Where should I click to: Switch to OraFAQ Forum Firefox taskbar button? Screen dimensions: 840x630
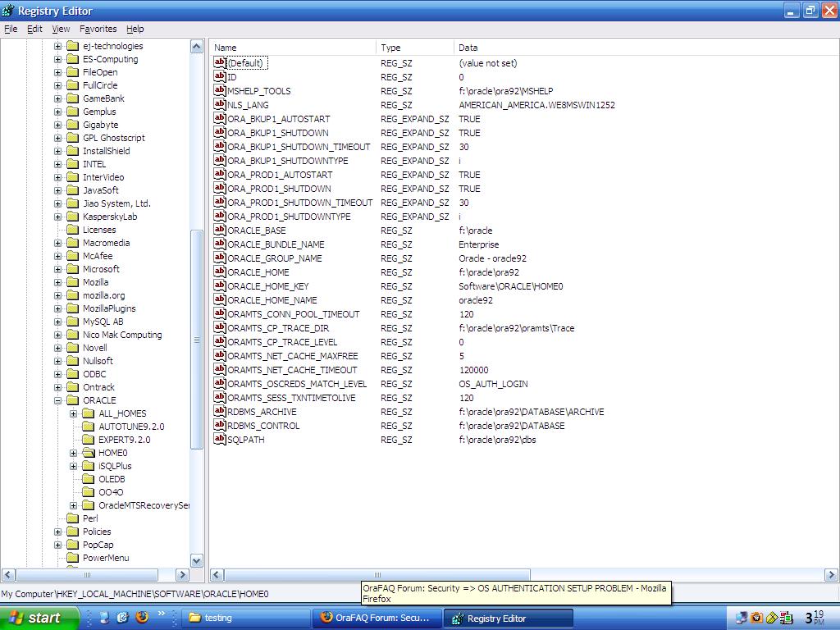(x=376, y=618)
